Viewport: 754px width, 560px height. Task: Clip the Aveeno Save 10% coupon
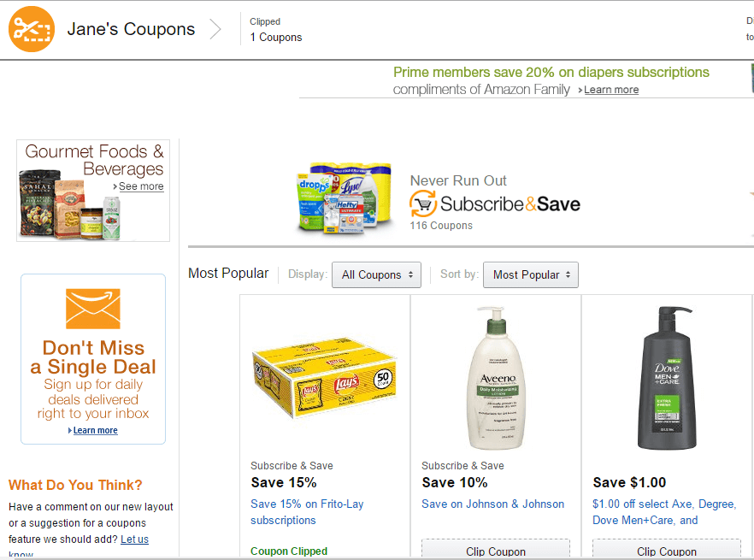coord(495,550)
